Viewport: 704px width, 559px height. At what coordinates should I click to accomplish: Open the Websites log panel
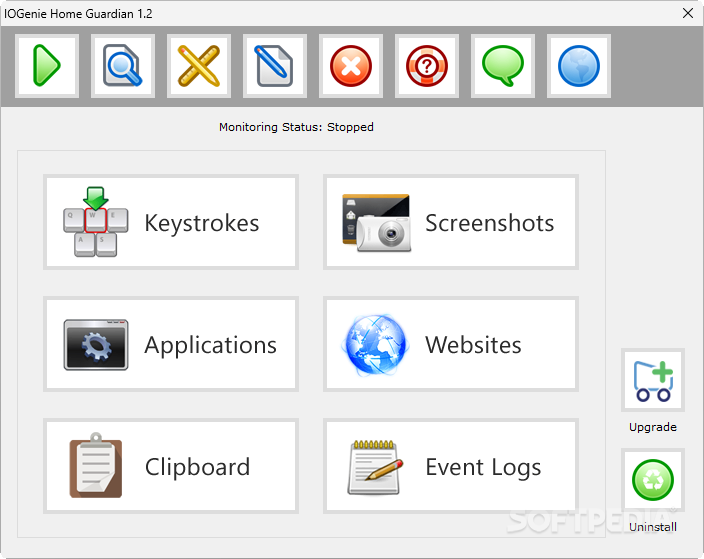451,344
